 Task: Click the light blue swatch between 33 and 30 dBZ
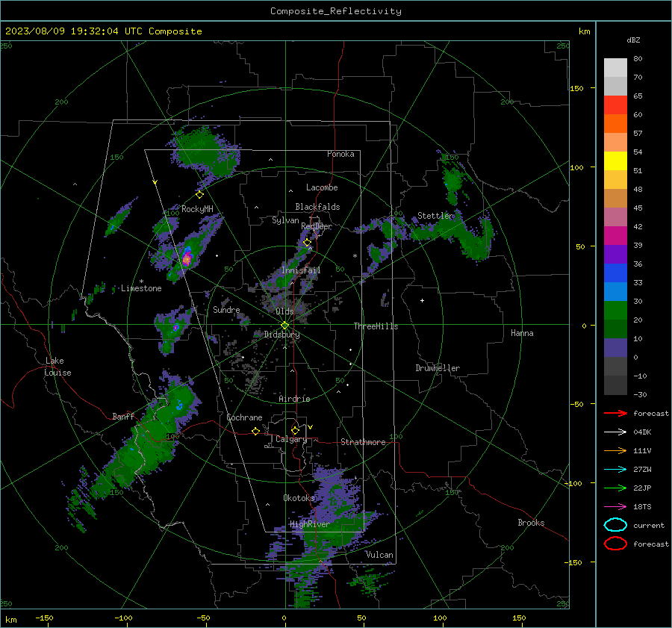point(615,291)
